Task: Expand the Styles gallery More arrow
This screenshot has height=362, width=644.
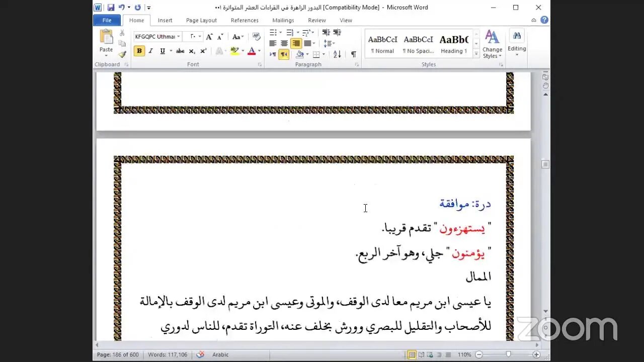Action: click(476, 55)
